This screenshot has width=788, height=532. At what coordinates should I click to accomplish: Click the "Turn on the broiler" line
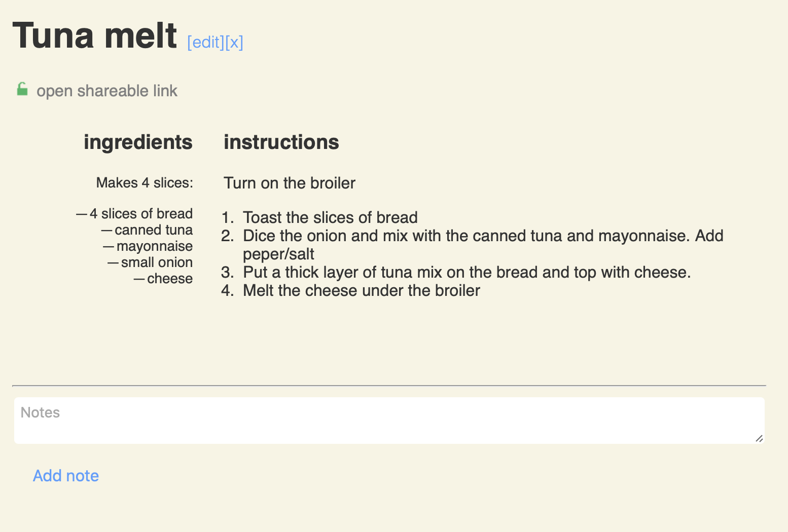[290, 183]
